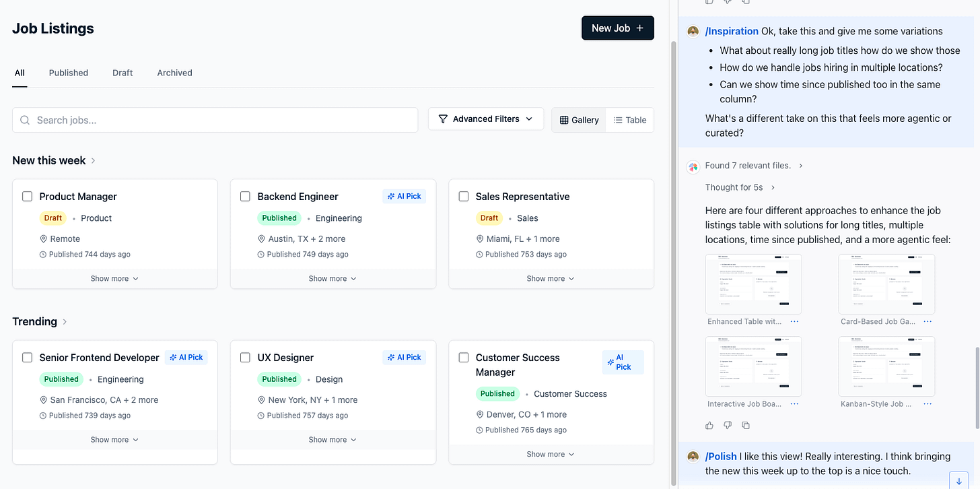Open the Published tab
The height and width of the screenshot is (489, 980).
(69, 73)
